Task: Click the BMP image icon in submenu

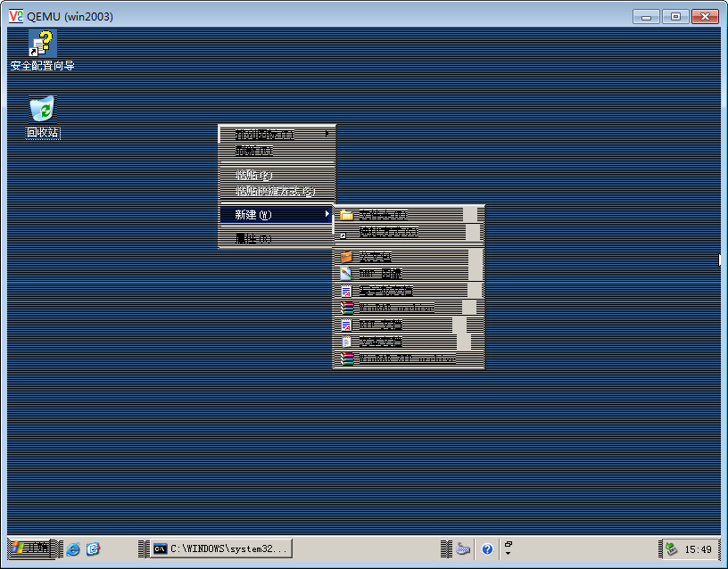Action: coord(346,274)
